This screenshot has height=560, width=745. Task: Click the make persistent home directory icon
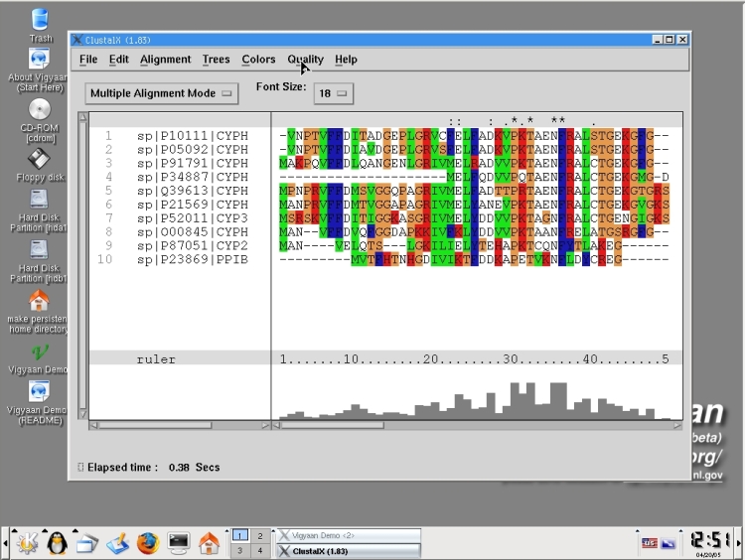coord(39,302)
